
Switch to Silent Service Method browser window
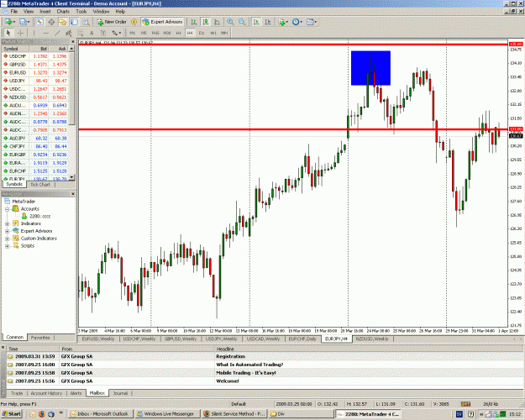234,414
